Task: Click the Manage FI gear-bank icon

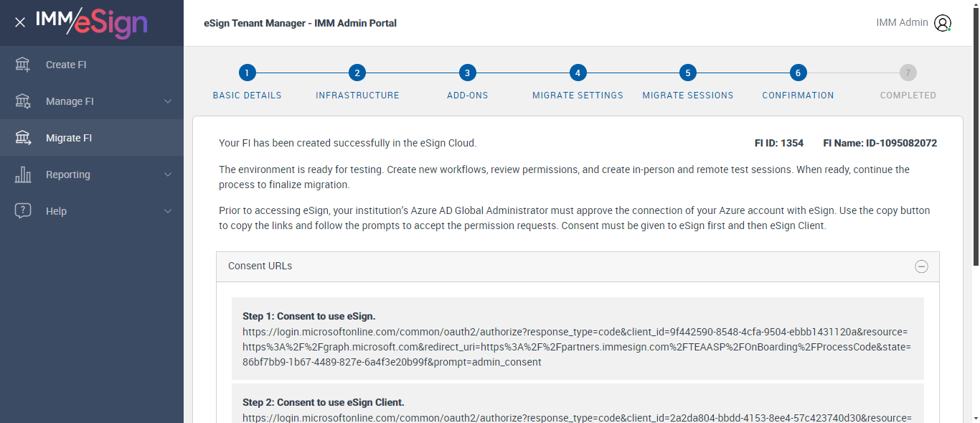Action: 23,101
